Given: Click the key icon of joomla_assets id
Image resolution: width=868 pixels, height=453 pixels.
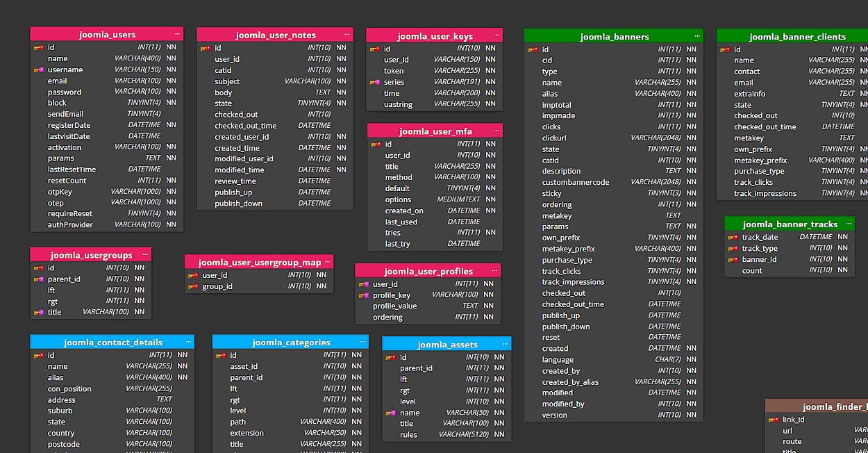Looking at the screenshot, I should tap(391, 358).
